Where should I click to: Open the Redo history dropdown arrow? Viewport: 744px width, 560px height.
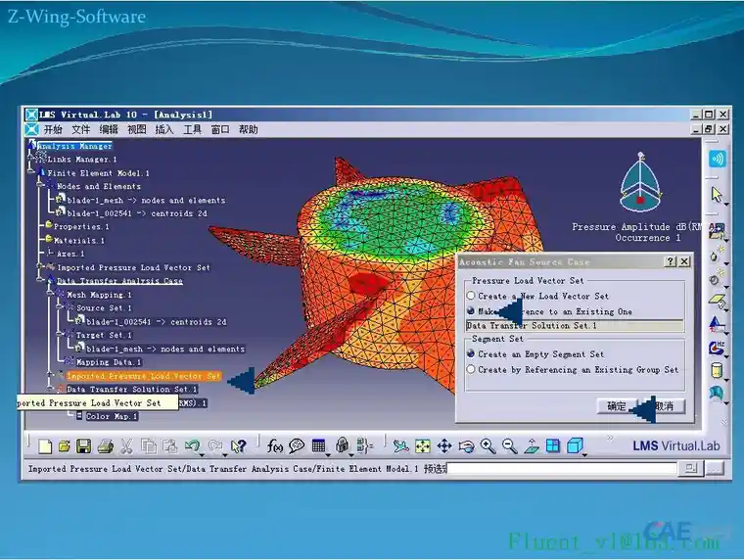[225, 454]
